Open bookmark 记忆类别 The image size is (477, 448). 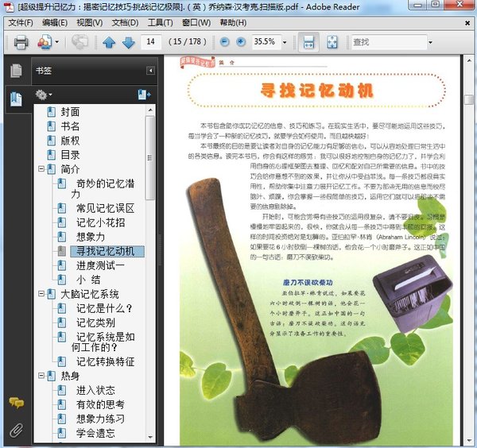click(95, 322)
